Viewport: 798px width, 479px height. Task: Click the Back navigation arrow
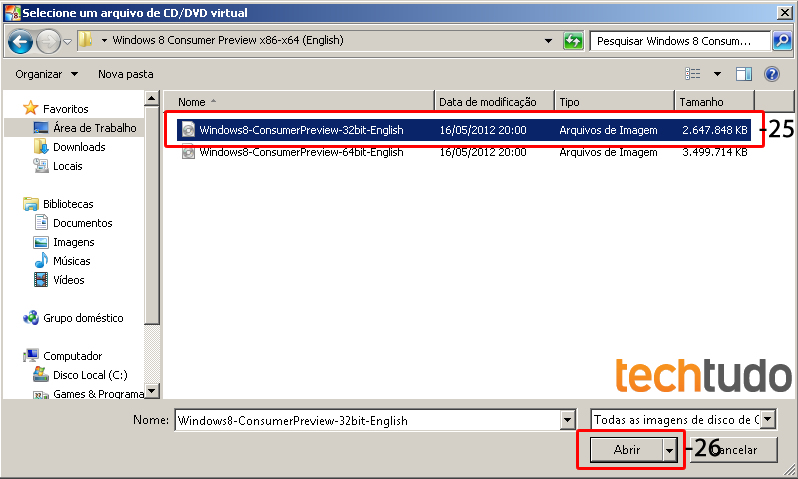tap(21, 41)
